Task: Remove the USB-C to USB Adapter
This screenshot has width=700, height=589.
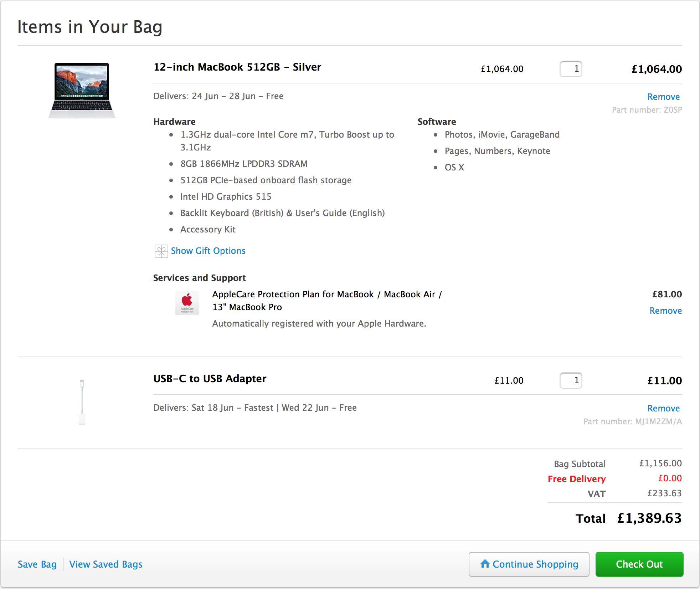Action: click(663, 408)
